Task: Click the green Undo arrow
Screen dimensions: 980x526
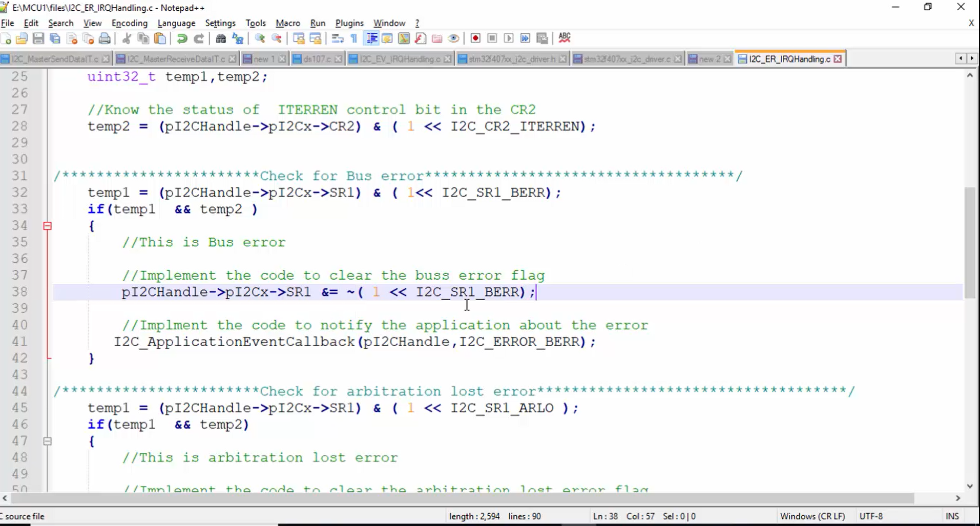Action: [x=182, y=38]
